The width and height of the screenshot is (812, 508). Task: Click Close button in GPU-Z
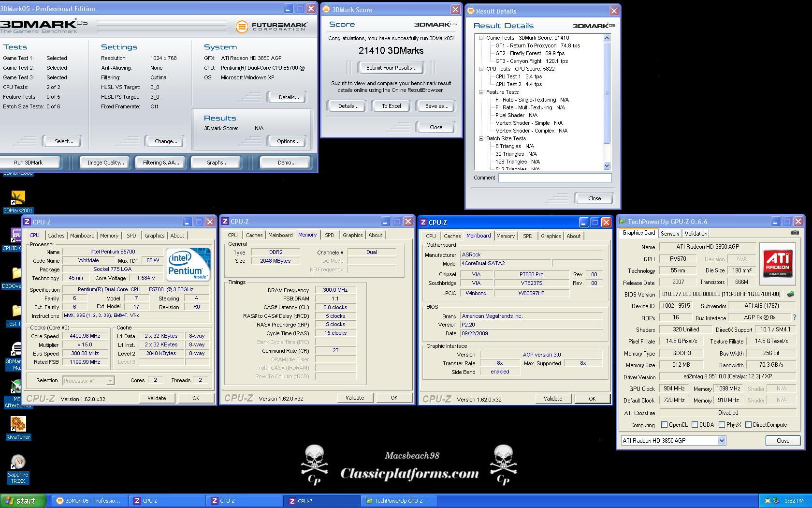point(783,441)
